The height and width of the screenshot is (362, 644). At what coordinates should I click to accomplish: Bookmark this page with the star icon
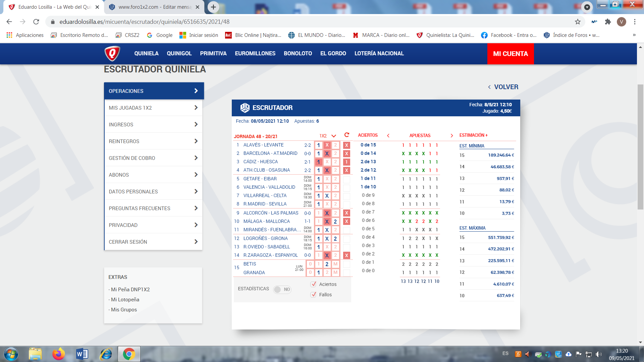click(578, 22)
